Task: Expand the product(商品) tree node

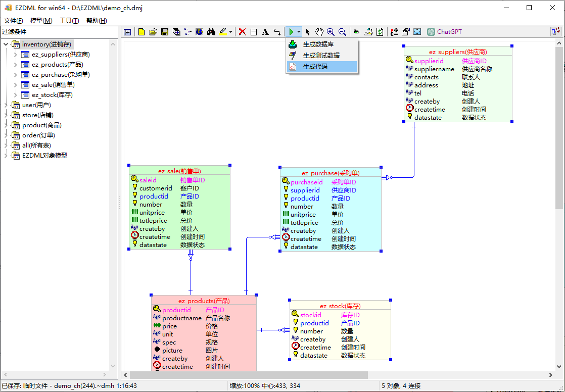Action: 6,125
